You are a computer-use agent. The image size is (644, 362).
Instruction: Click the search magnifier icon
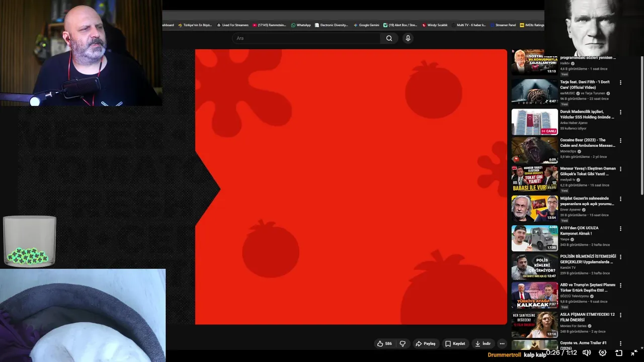[x=389, y=38]
